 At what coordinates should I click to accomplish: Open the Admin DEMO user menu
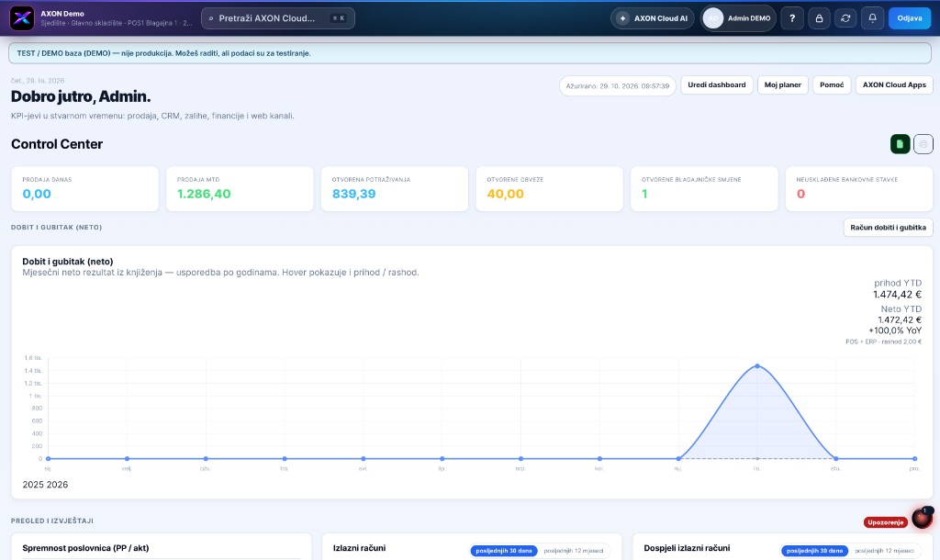click(x=738, y=18)
